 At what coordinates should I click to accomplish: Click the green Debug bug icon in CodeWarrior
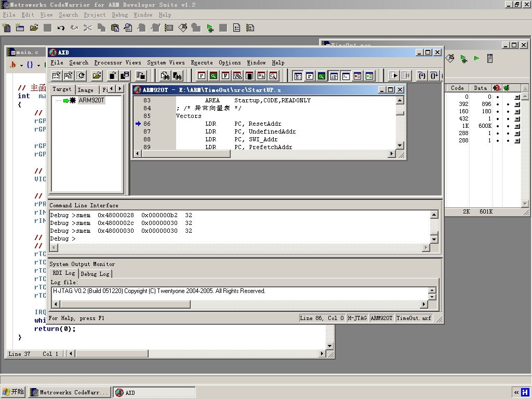pos(210,28)
